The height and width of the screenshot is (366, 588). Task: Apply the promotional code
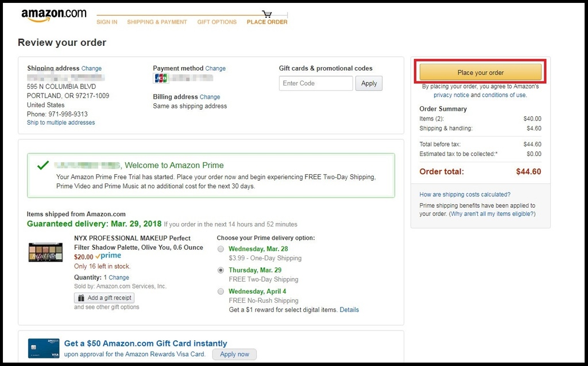pos(369,83)
